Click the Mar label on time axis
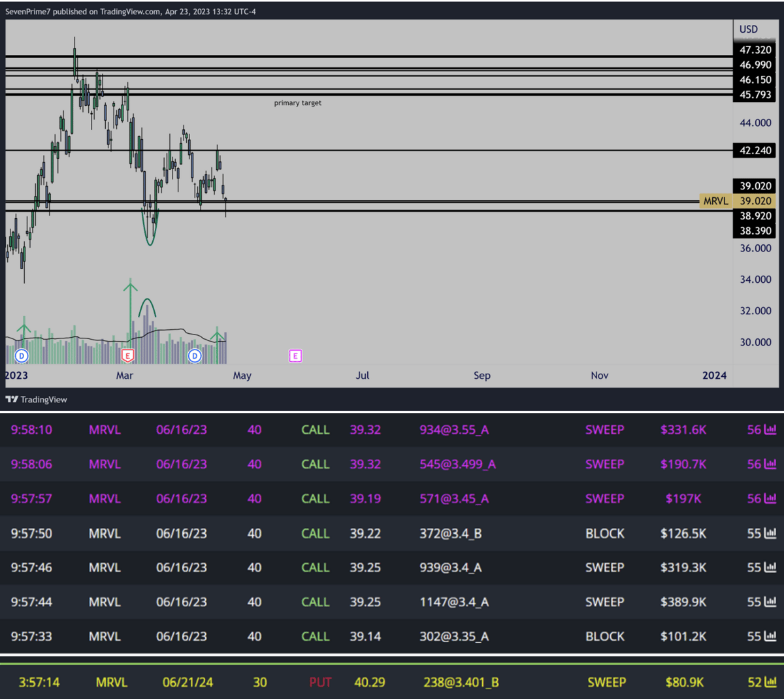Viewport: 784px width, 699px height. 124,375
